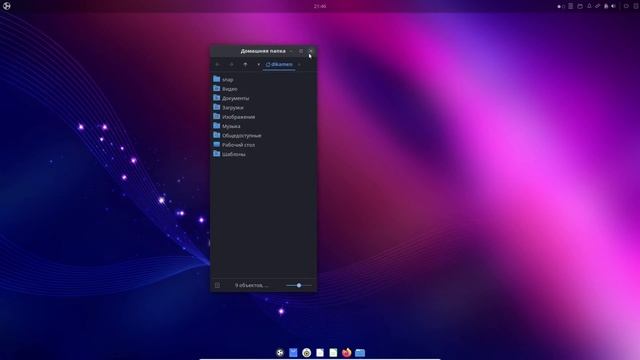Maximize the Домашняя папка window
Image resolution: width=640 pixels, height=360 pixels.
(301, 51)
